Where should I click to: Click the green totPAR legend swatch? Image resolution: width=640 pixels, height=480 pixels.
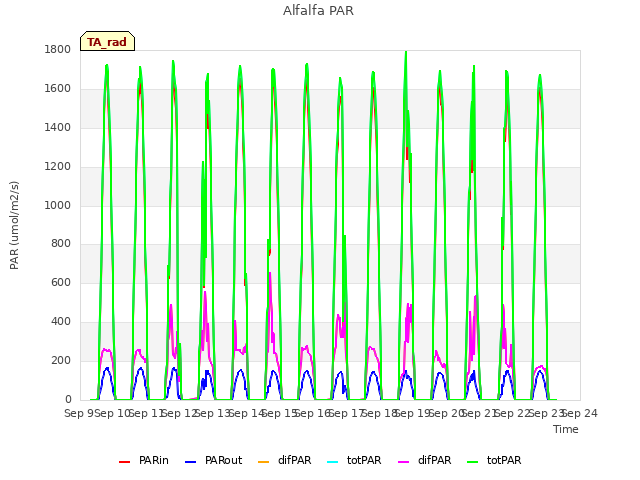(472, 462)
